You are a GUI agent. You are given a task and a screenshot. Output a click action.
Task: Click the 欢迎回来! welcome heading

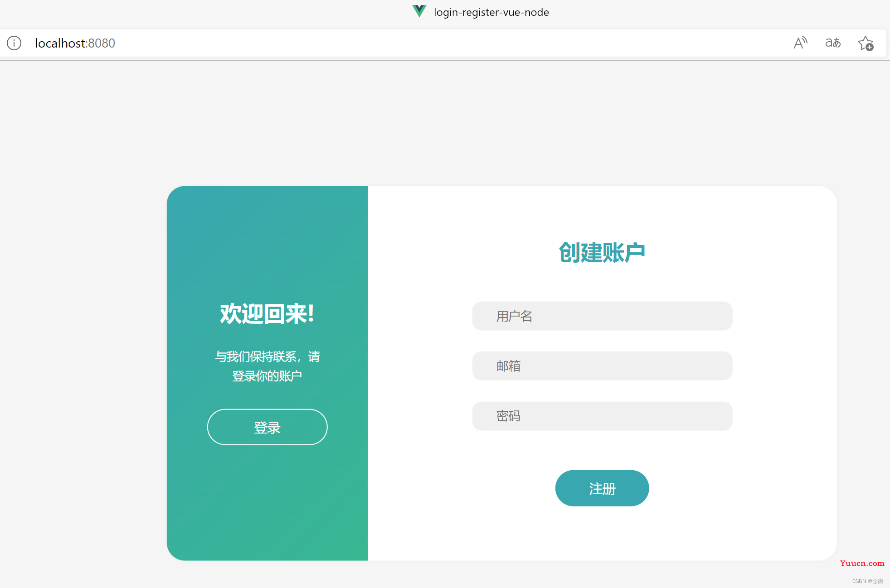point(267,313)
